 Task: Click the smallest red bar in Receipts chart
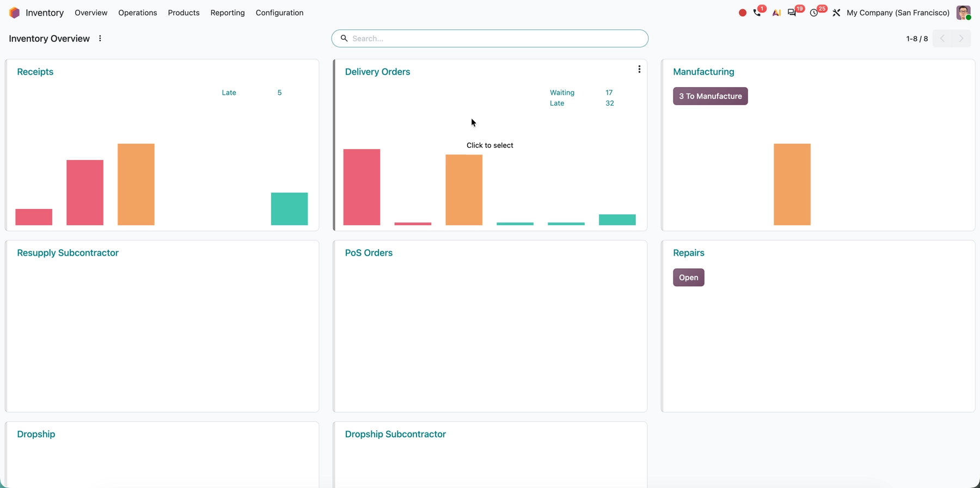point(34,217)
